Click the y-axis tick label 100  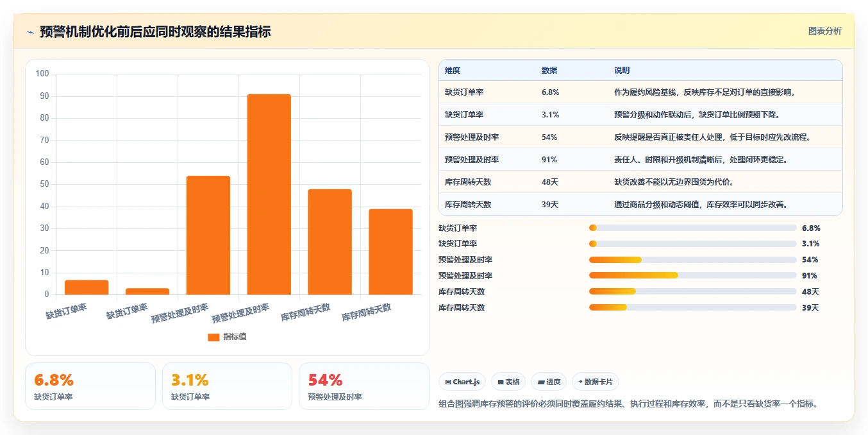pos(42,74)
